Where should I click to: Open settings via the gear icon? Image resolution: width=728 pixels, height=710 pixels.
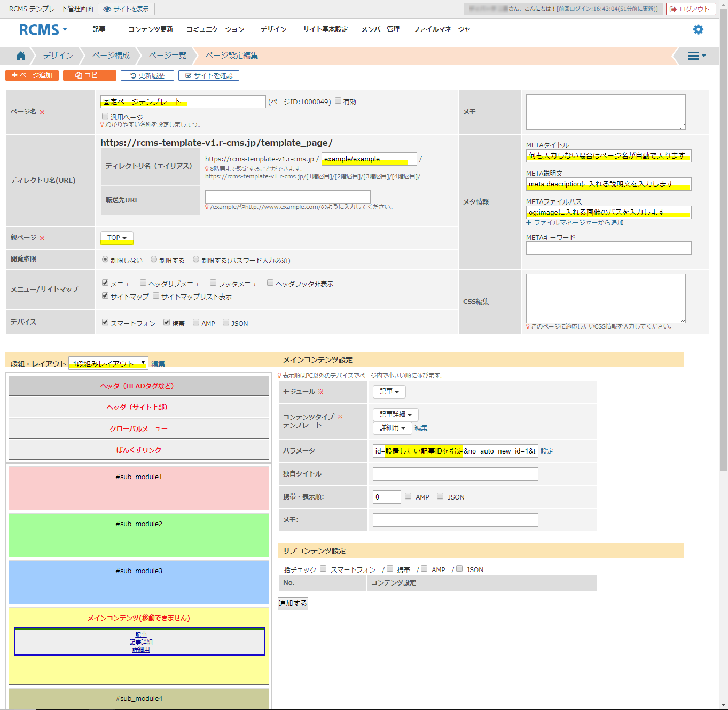pos(698,29)
